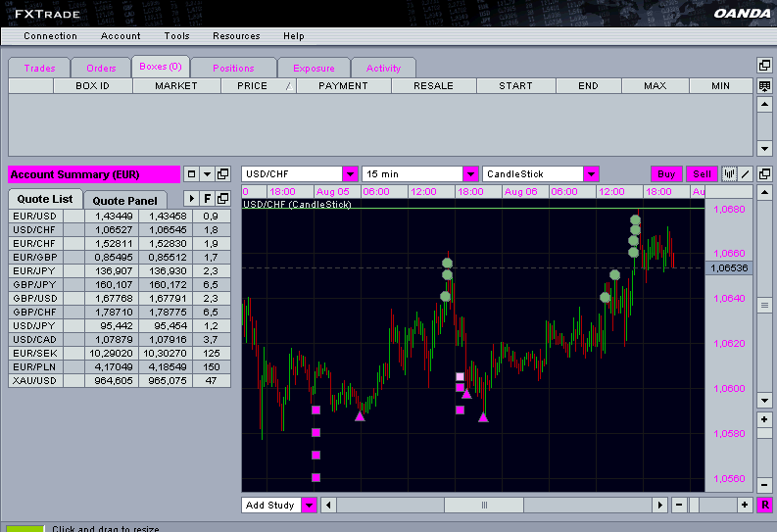Screen dimensions: 777x532
Task: Click chart vertical scroll up arrow
Action: (x=764, y=192)
